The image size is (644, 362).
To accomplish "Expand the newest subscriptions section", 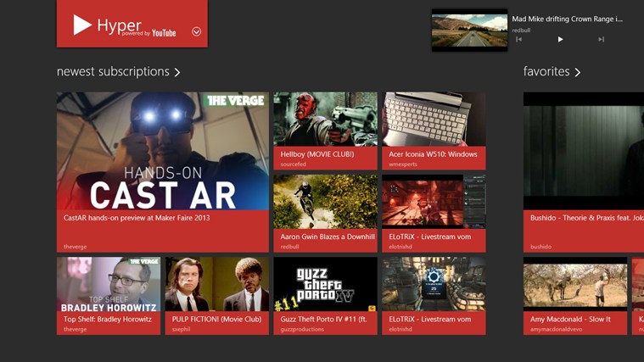I will click(177, 72).
